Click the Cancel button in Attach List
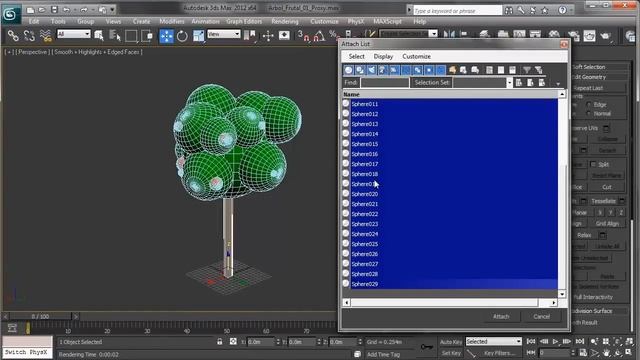 541,316
